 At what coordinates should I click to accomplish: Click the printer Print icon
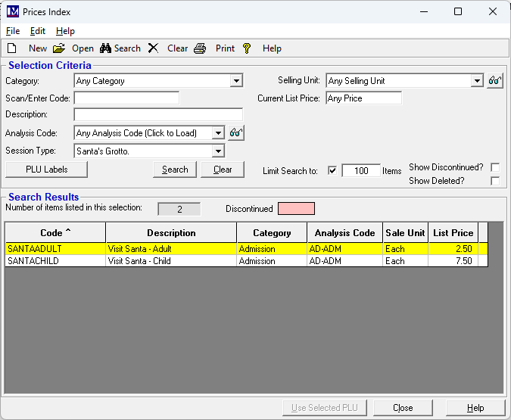[x=200, y=48]
